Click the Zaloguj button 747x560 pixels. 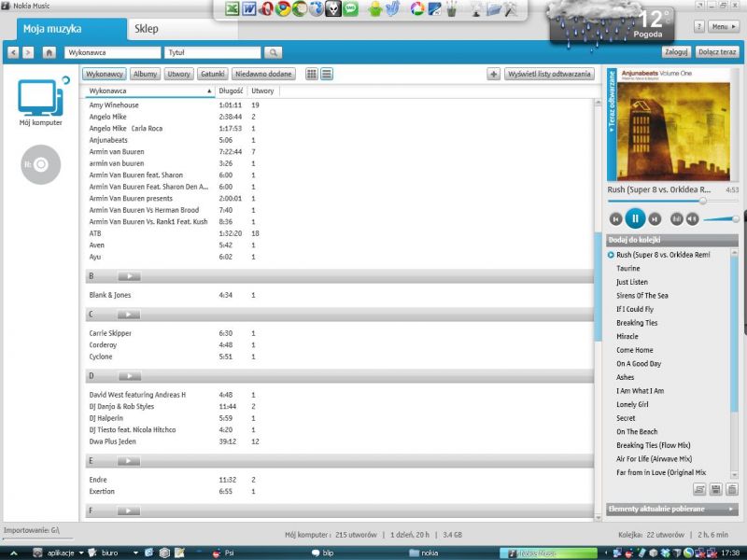[676, 52]
